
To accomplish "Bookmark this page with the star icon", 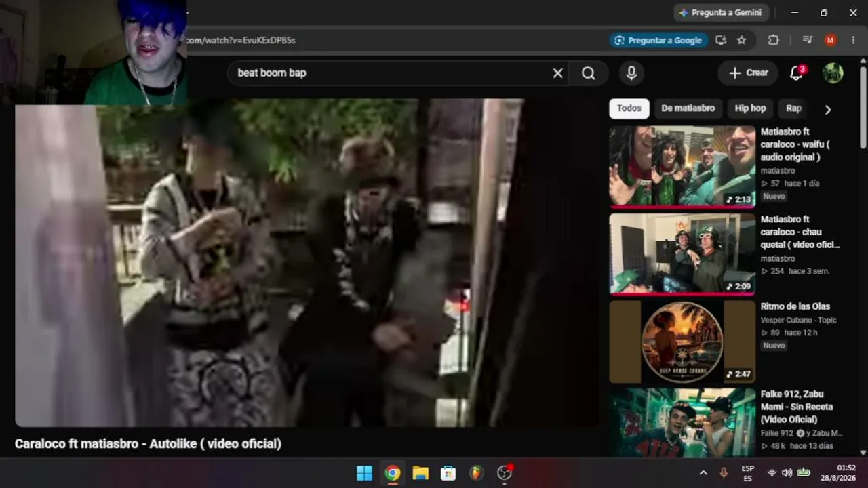I will point(742,40).
